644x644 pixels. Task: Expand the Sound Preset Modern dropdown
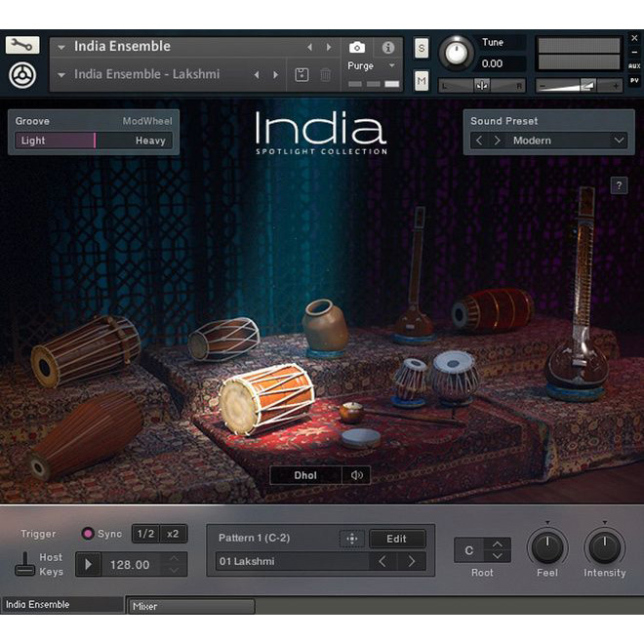click(619, 141)
